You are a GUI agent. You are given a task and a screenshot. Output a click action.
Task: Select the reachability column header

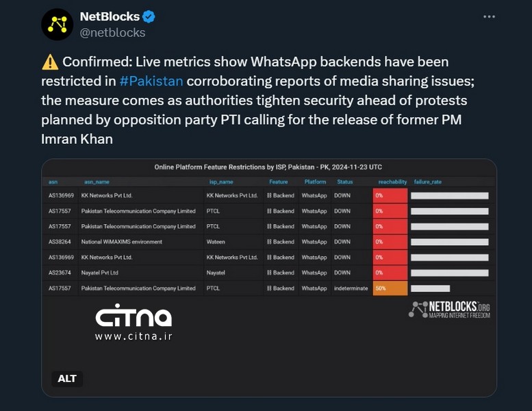click(x=392, y=182)
